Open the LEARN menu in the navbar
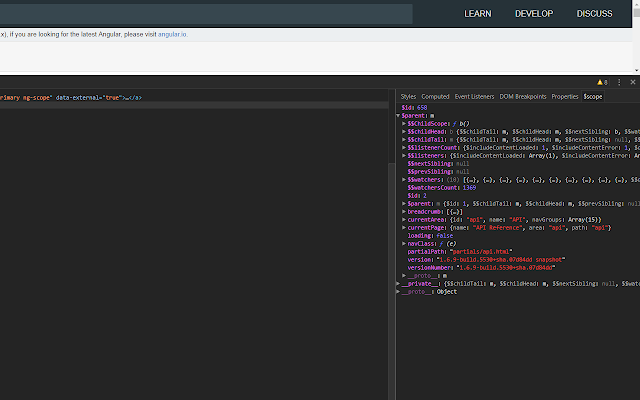 point(477,14)
